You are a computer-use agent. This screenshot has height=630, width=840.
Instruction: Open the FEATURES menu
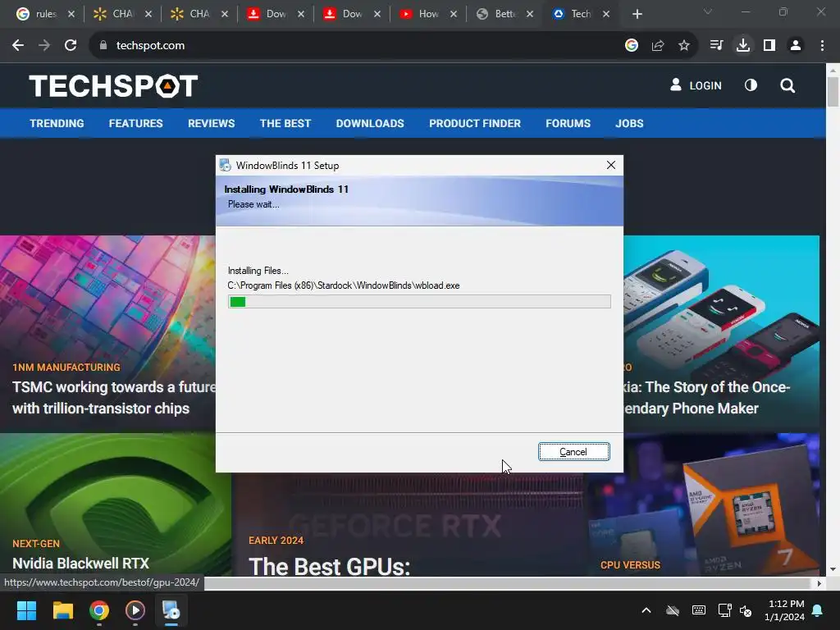[135, 123]
